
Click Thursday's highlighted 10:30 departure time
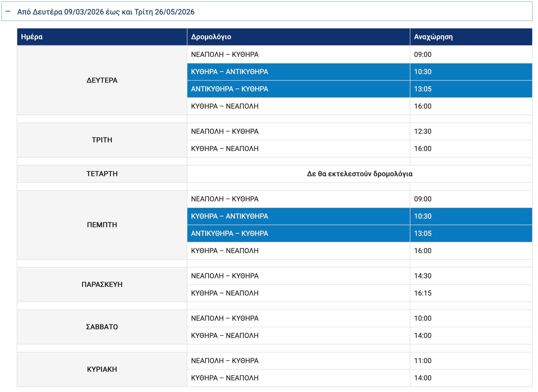422,216
